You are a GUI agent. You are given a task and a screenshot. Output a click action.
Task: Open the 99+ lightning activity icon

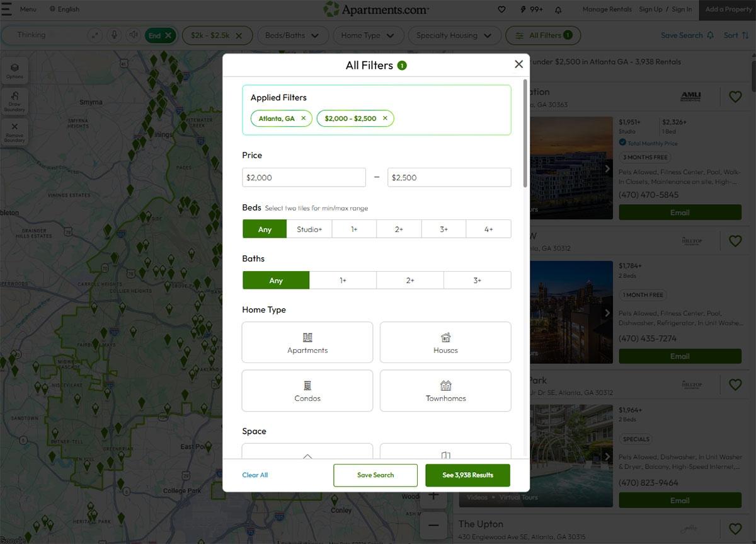pos(532,9)
